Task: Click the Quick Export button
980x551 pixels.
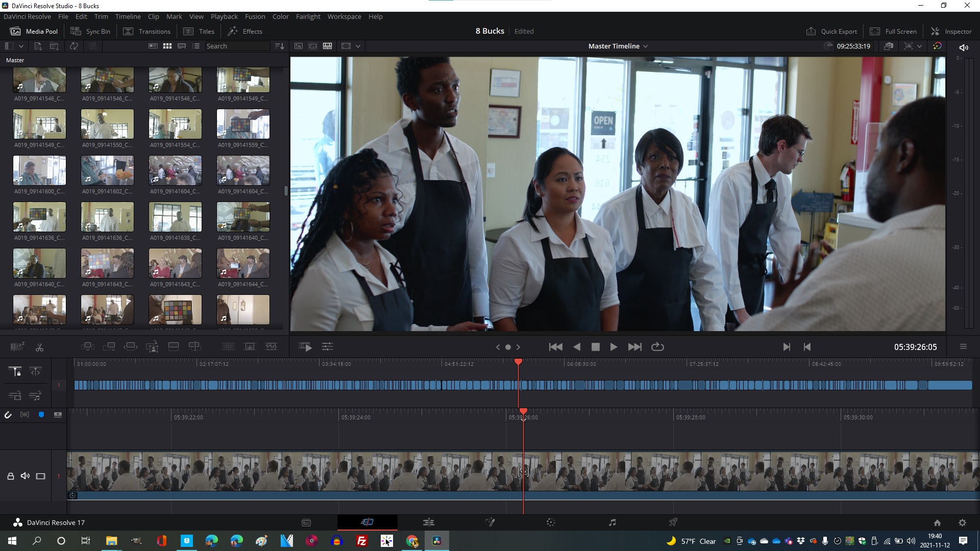Action: pos(831,31)
